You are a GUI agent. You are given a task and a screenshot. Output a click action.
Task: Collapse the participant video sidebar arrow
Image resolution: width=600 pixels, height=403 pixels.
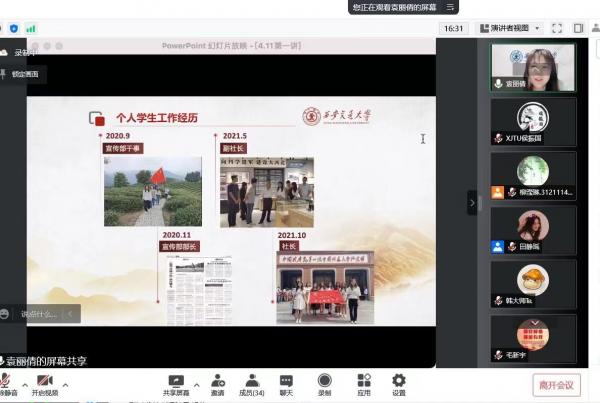(473, 202)
